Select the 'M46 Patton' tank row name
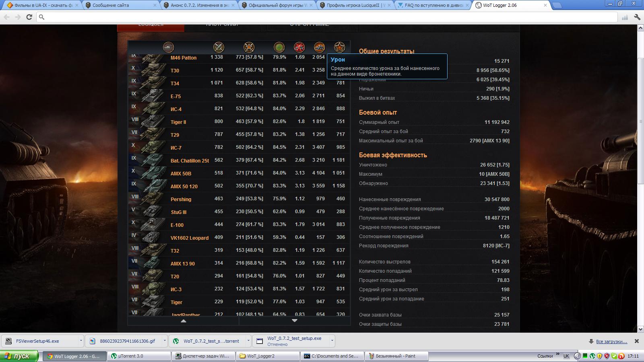Viewport: 644px width, 362px height. pos(184,58)
